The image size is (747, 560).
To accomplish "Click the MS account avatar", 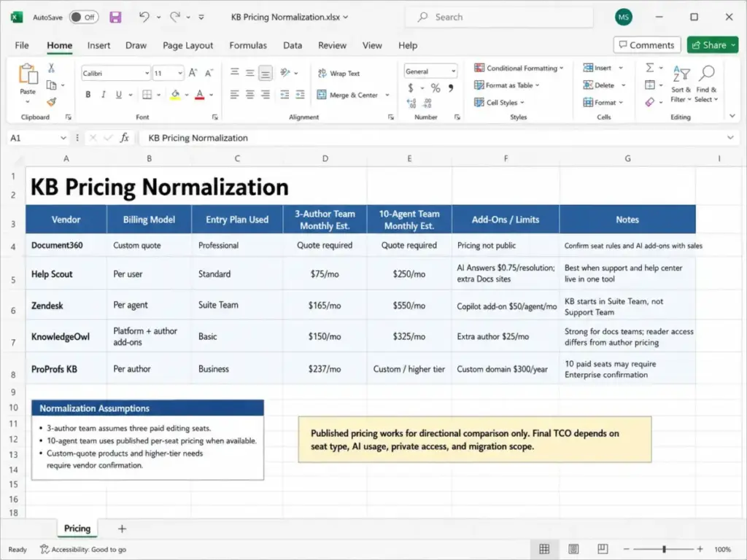I will pyautogui.click(x=623, y=17).
